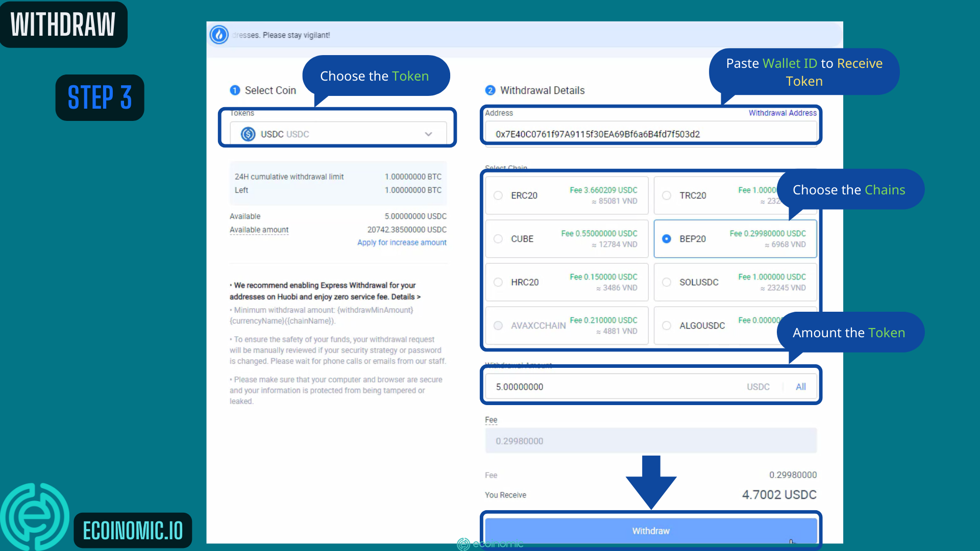This screenshot has width=980, height=551.
Task: Open the USDC token selector box
Action: click(338, 134)
